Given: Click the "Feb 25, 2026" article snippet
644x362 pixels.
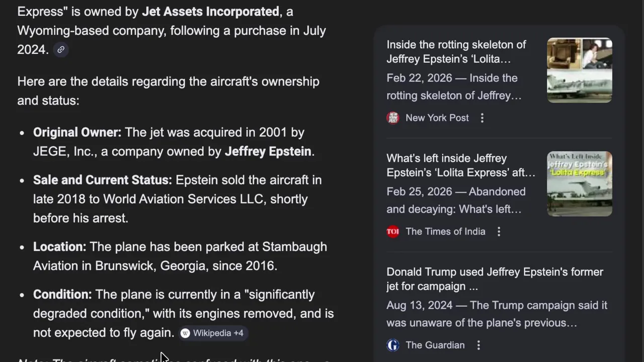Looking at the screenshot, I should click(455, 200).
